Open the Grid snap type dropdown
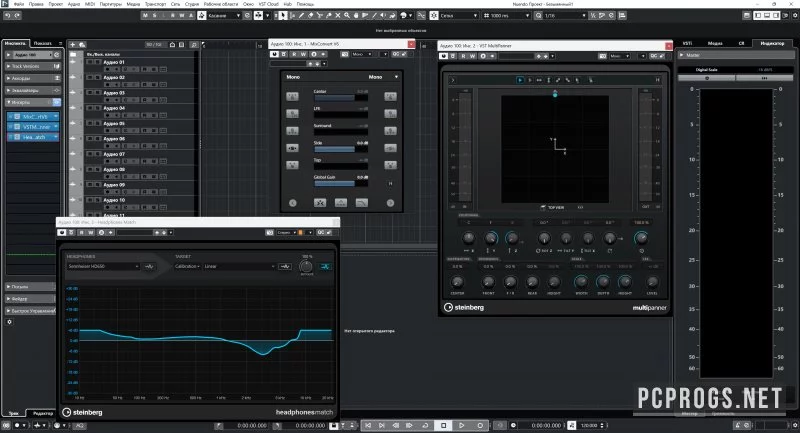This screenshot has height=433, width=800. pyautogui.click(x=459, y=15)
